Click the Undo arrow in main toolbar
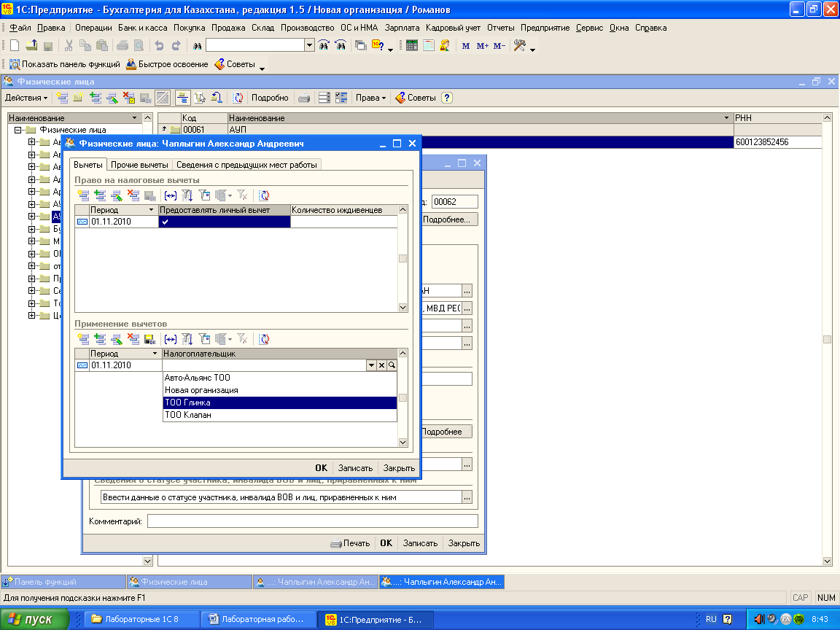This screenshot has width=840, height=630. pos(159,45)
